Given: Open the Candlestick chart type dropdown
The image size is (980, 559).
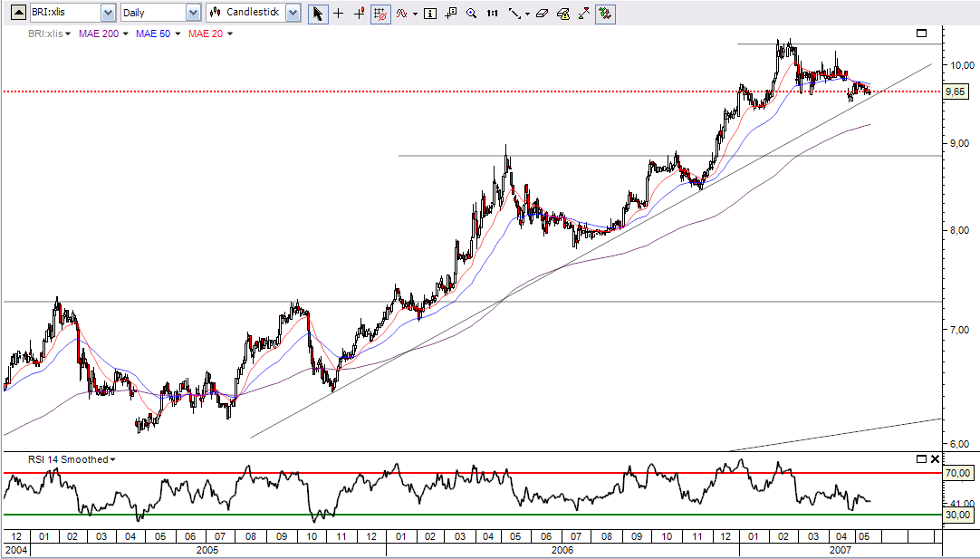Looking at the screenshot, I should [x=293, y=13].
